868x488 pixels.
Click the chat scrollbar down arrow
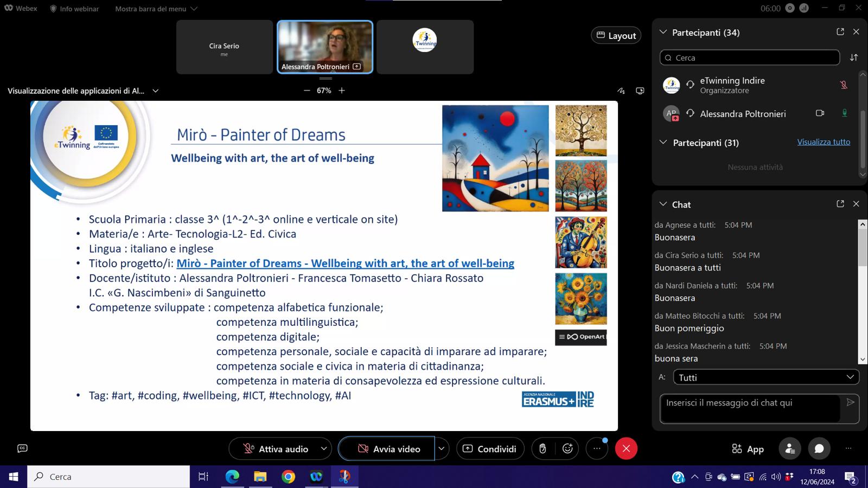click(x=863, y=359)
